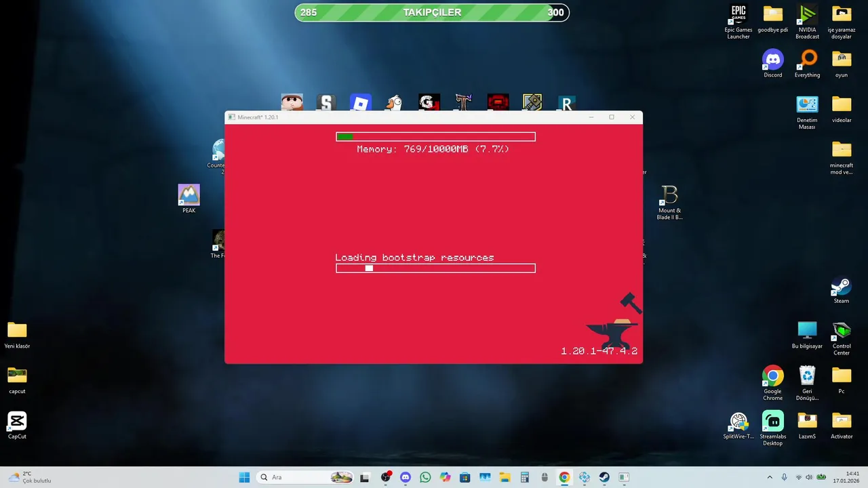Open the Activator folder
This screenshot has height=488, width=868.
click(842, 426)
